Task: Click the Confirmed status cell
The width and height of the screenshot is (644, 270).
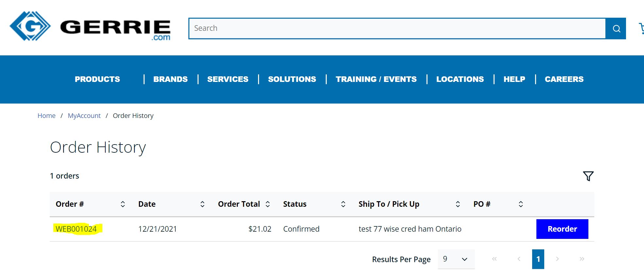Action: (301, 229)
